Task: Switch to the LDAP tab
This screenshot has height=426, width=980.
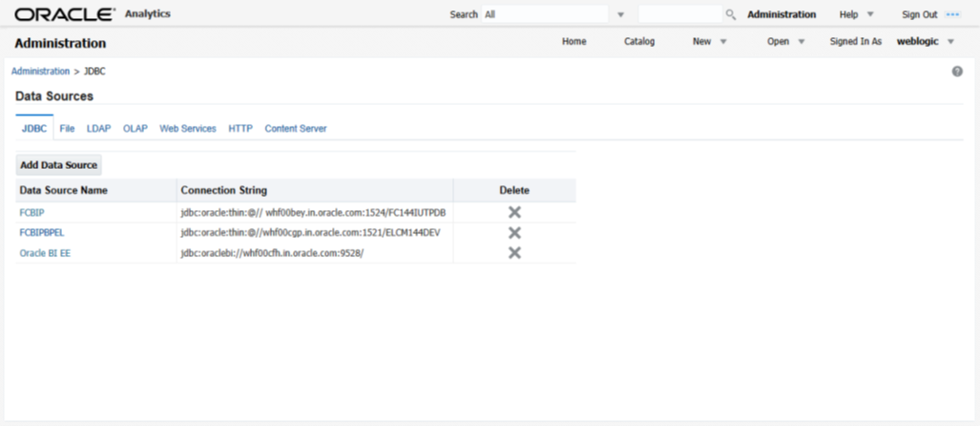Action: click(x=98, y=128)
